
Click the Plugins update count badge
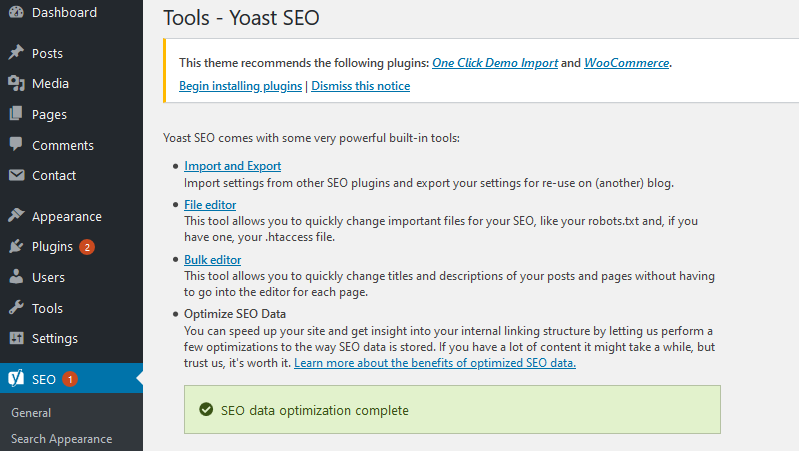[x=87, y=247]
